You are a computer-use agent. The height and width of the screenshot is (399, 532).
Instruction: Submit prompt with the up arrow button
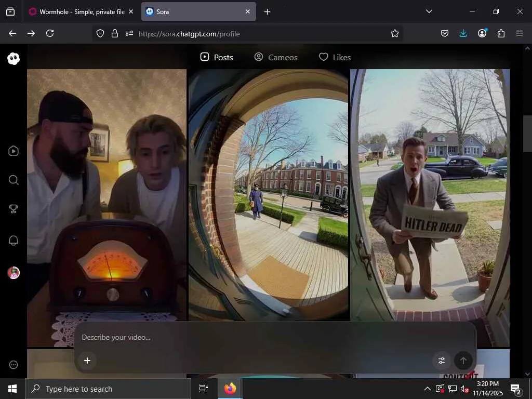[463, 361]
